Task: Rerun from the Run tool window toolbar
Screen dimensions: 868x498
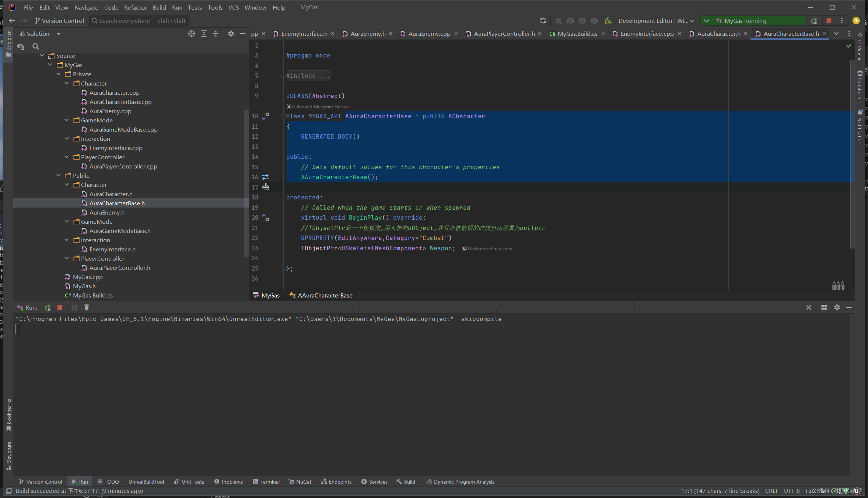Action: point(47,307)
